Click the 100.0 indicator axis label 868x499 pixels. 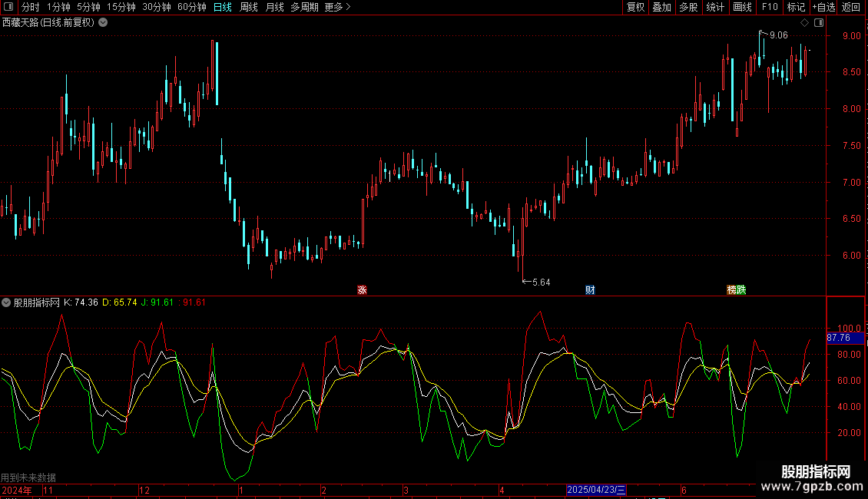(x=849, y=329)
